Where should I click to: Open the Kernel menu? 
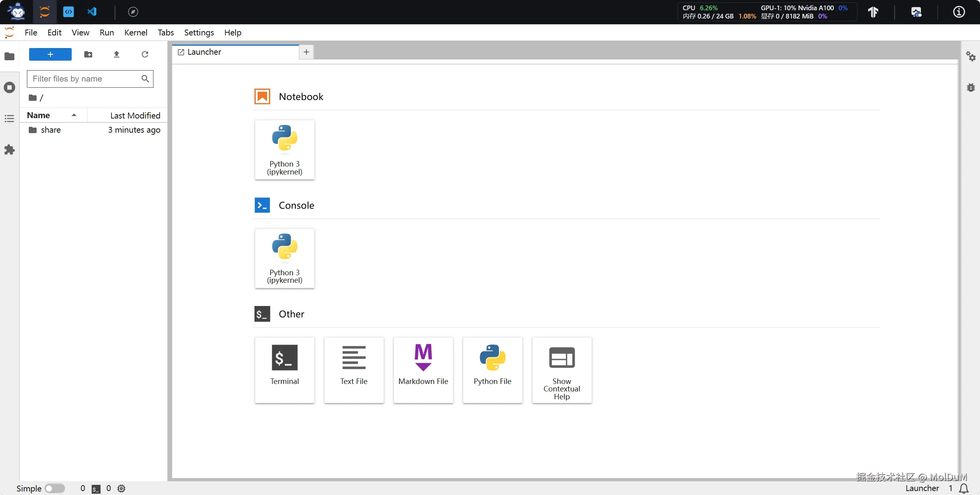click(x=135, y=33)
